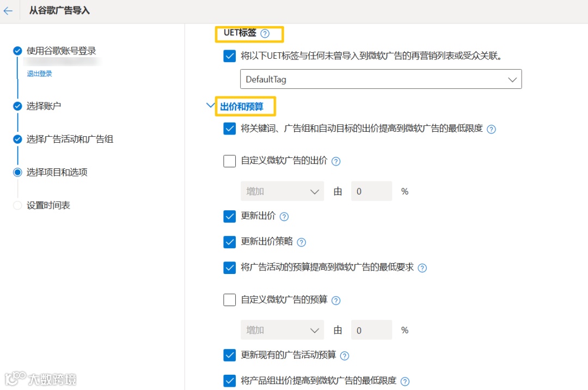588x390 pixels.
Task: Open help icon for 将关键词、广告组和自动目标的出价提高
Action: coord(491,130)
